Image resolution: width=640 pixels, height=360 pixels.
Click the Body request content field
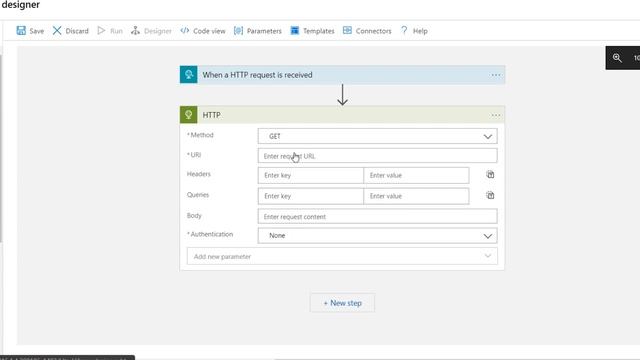378,216
